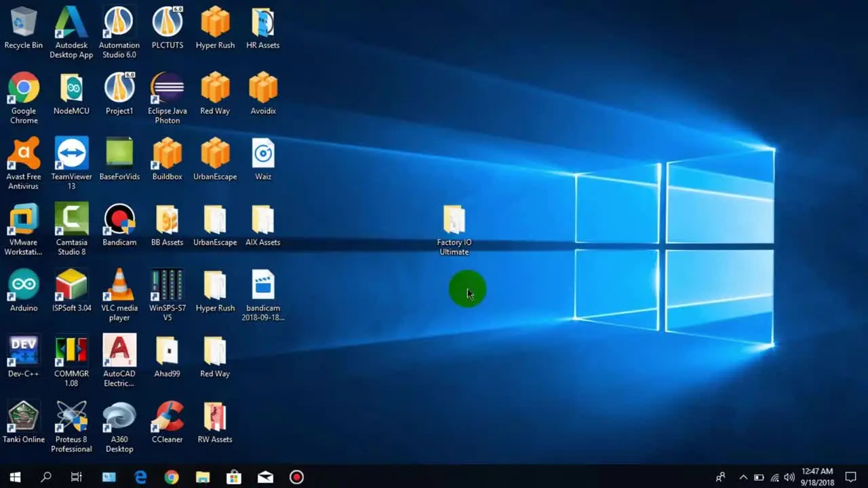The width and height of the screenshot is (868, 488).
Task: Select the Bandicam desktop shortcut
Action: click(x=119, y=226)
